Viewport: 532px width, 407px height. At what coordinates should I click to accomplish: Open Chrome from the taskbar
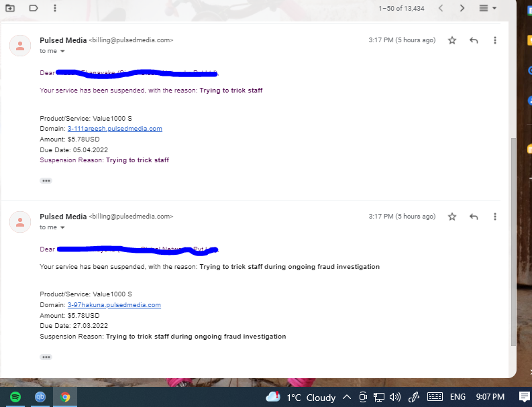(65, 397)
